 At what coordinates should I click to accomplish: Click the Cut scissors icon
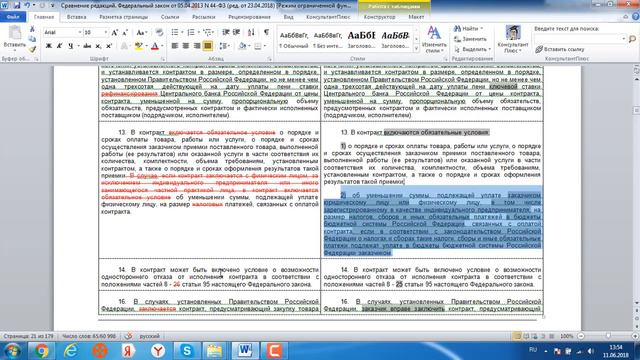(x=32, y=29)
